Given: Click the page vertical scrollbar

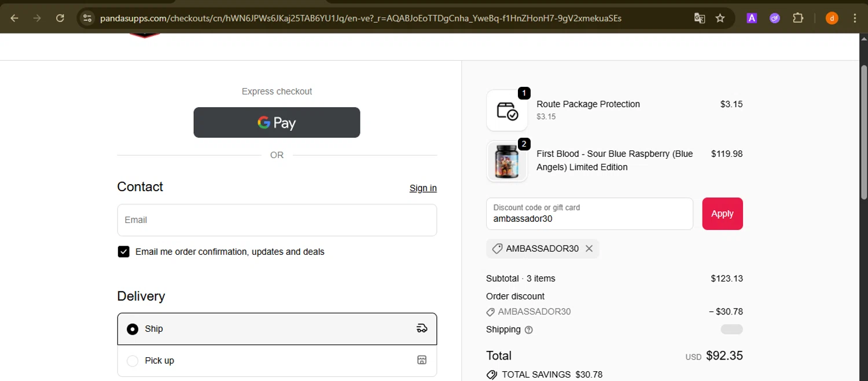Looking at the screenshot, I should pyautogui.click(x=864, y=133).
